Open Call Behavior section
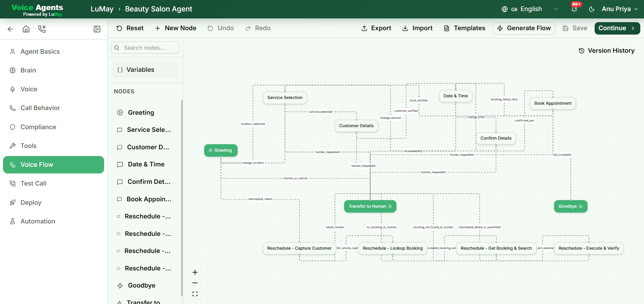This screenshot has width=644, height=304. (54, 108)
